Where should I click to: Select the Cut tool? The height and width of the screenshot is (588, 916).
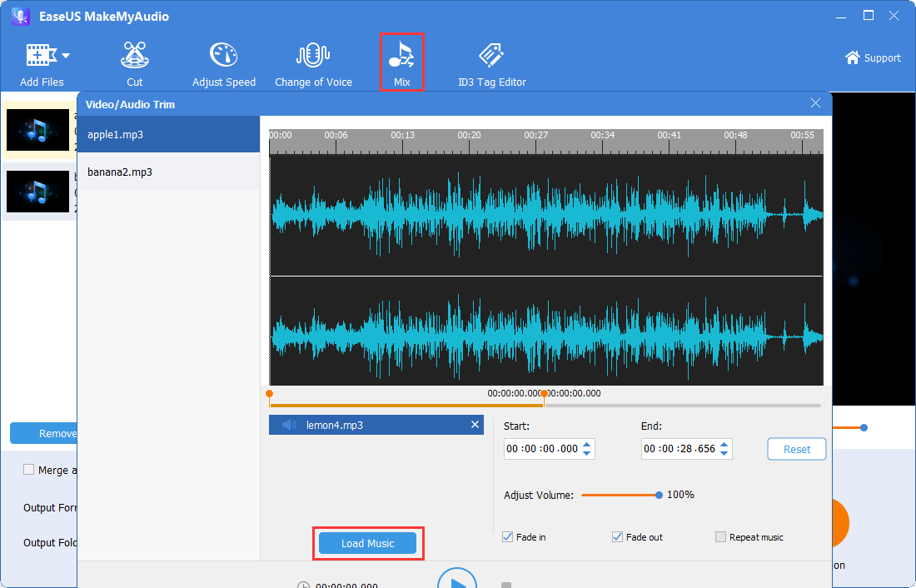pyautogui.click(x=135, y=65)
